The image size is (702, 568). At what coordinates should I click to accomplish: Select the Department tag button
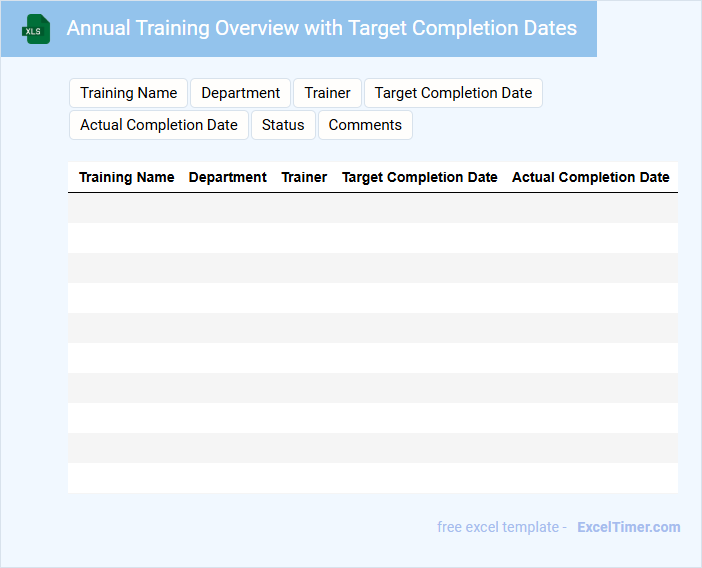(240, 93)
